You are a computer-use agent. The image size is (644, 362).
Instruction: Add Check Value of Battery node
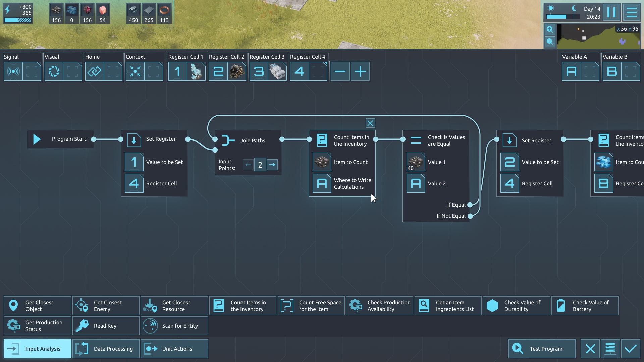[x=585, y=306]
